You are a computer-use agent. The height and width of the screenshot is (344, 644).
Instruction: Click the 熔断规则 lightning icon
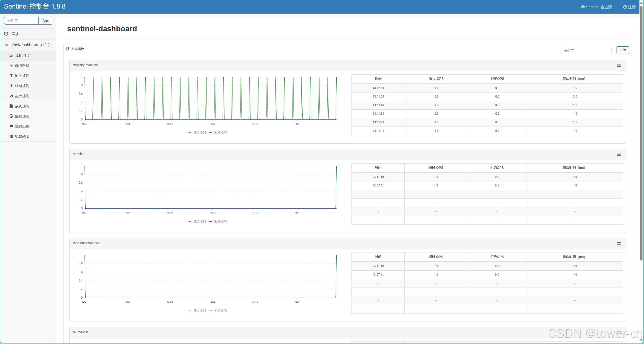[11, 86]
